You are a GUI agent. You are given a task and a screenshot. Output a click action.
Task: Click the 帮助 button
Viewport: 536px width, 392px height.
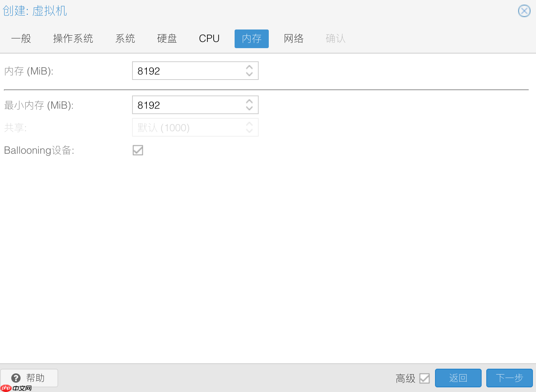(29, 378)
